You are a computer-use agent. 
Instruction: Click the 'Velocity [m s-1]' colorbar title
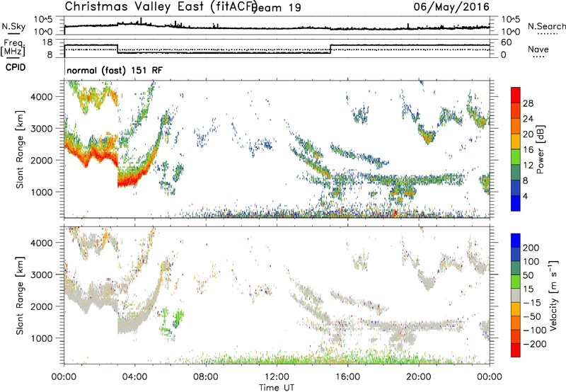point(553,295)
